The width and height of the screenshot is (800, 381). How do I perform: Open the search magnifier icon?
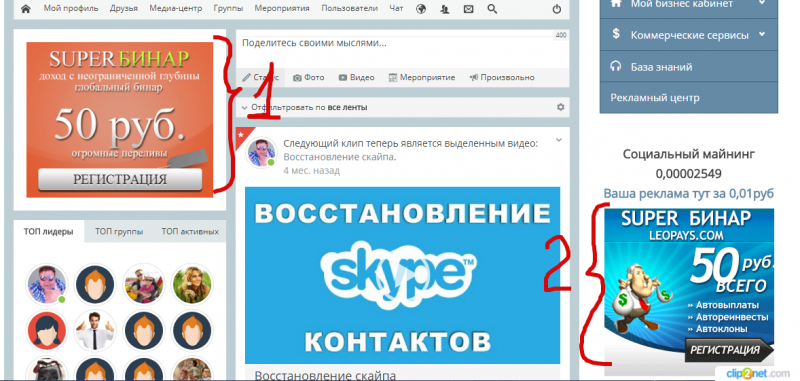click(x=492, y=9)
